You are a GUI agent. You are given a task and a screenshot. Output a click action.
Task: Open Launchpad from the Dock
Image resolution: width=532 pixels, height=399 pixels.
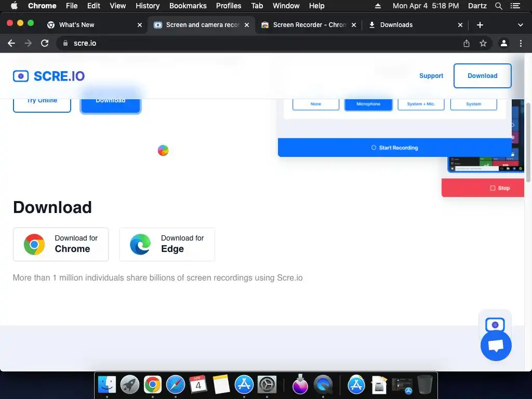[x=129, y=385]
